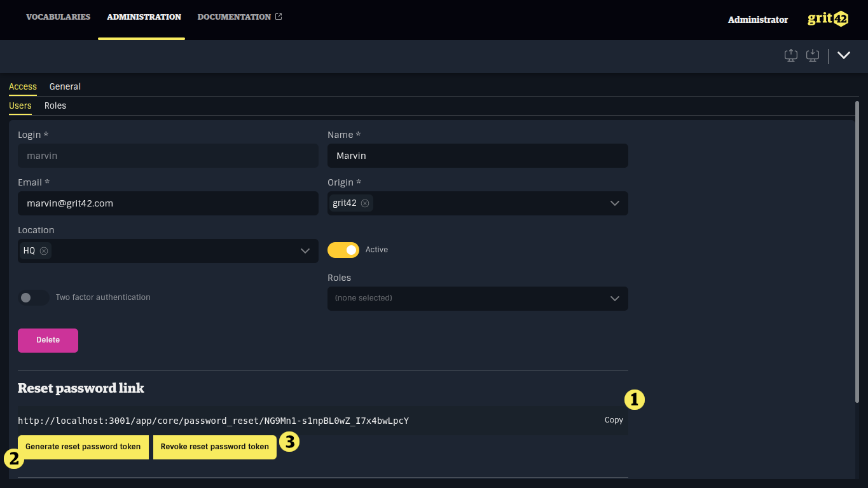Click Generate reset password token
This screenshot has width=868, height=488.
[83, 447]
